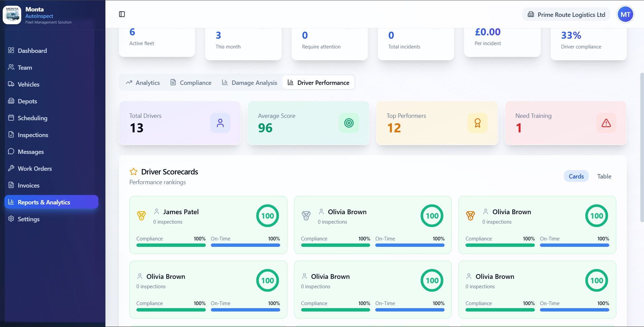Click the Monta AutoInspect logo
The width and height of the screenshot is (644, 327).
tap(12, 15)
